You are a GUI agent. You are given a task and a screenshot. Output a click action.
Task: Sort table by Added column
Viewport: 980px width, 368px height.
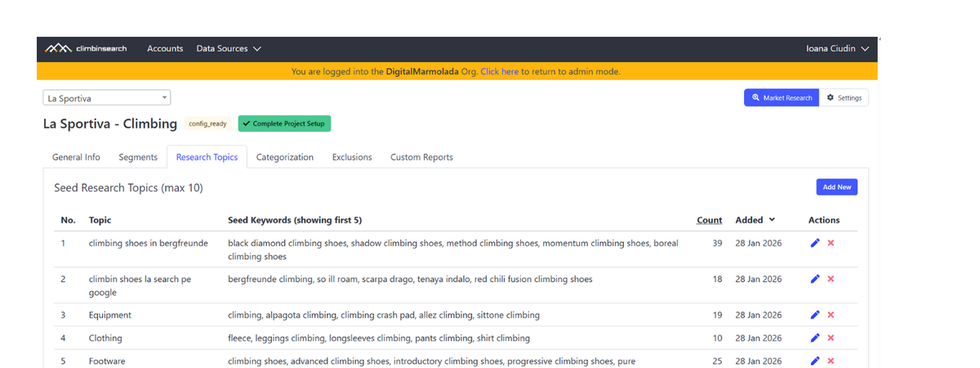click(x=755, y=220)
